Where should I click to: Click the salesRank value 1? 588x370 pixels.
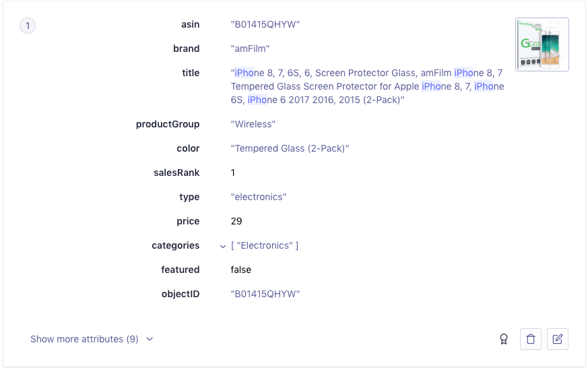coord(233,173)
